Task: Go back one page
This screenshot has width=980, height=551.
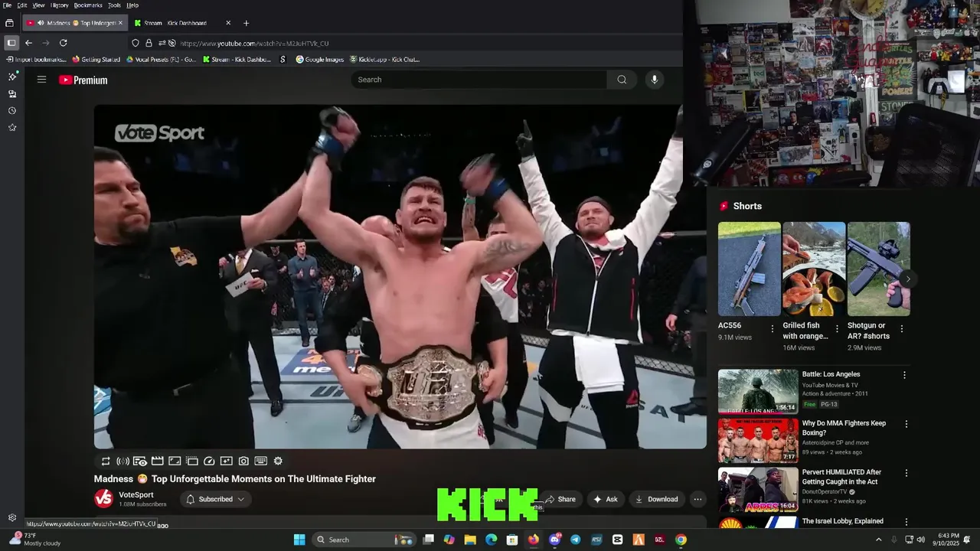Action: click(28, 43)
